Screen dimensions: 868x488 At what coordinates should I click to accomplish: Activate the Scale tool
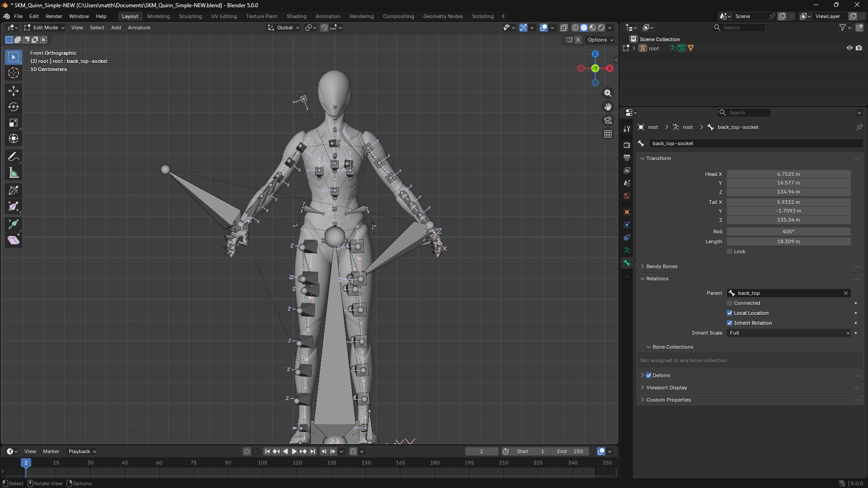14,123
